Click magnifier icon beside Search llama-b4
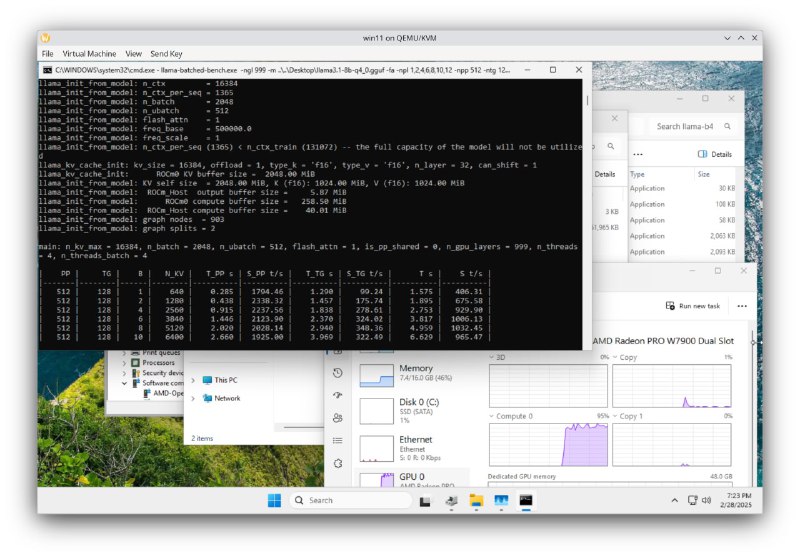 click(727, 126)
